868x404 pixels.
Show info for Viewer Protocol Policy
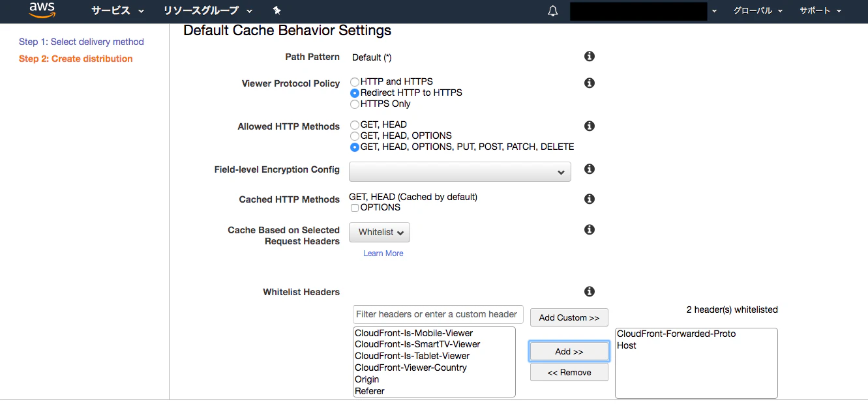pos(590,83)
